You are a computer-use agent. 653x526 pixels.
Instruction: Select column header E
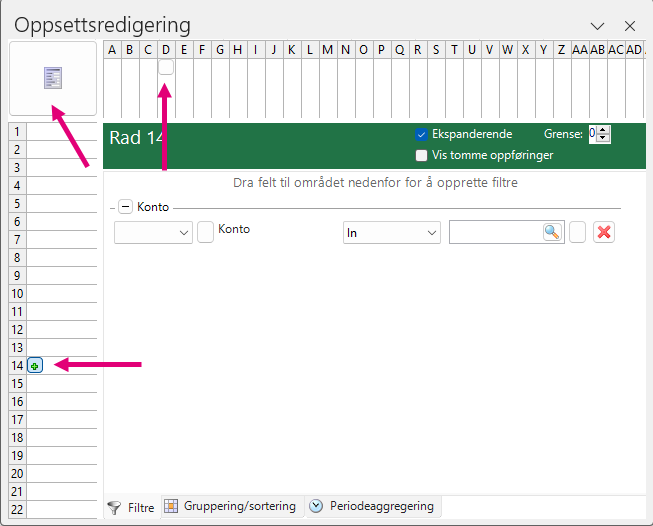184,50
